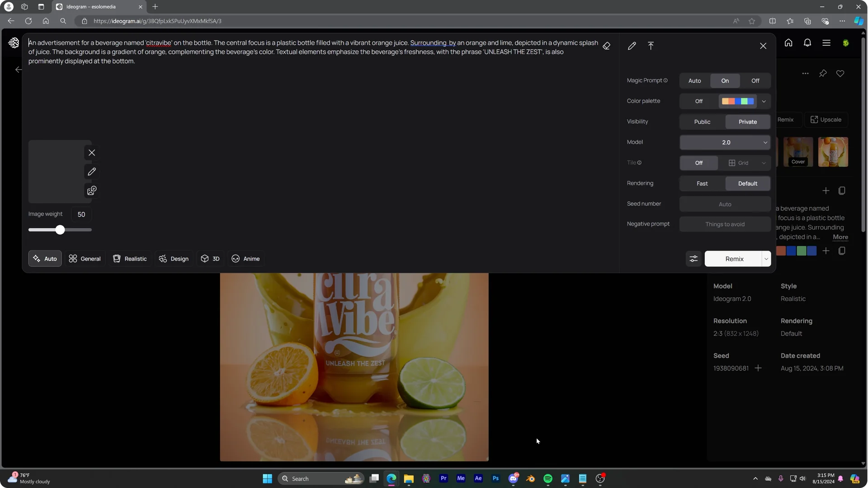Copy the prompt with the copy icon
Image resolution: width=868 pixels, height=488 pixels.
(x=842, y=190)
